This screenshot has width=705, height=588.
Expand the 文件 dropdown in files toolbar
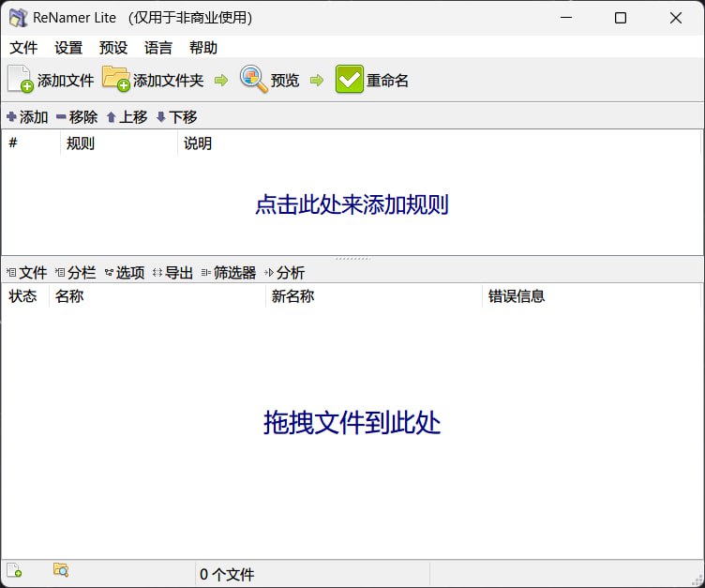coord(27,272)
